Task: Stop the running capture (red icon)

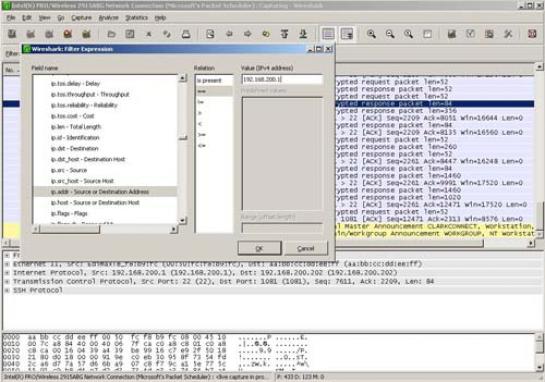Action: 68,34
